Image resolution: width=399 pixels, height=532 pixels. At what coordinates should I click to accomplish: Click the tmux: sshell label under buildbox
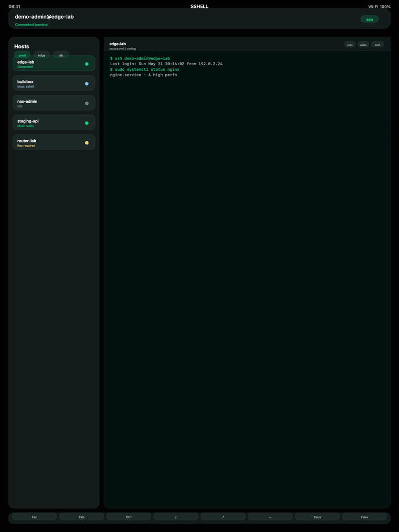click(26, 87)
